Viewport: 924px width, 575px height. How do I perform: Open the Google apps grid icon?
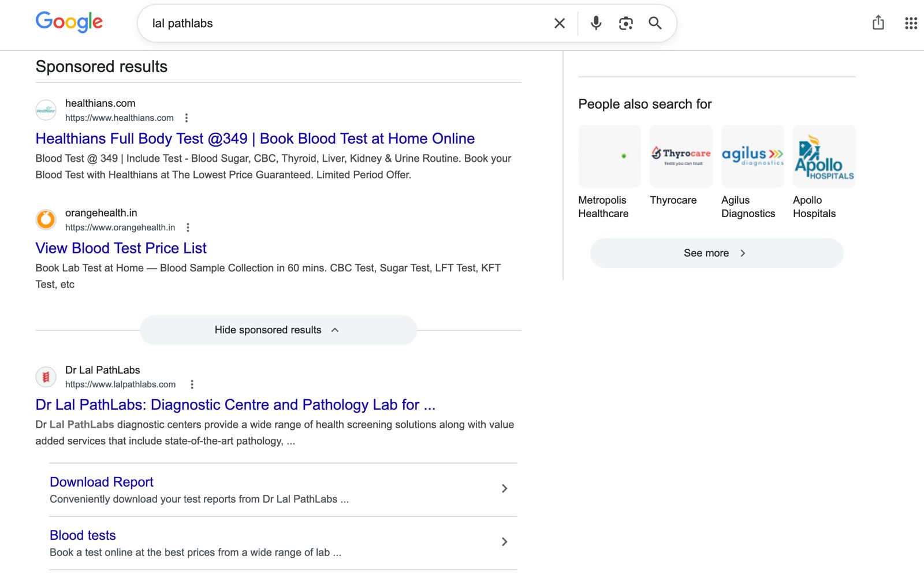point(911,23)
